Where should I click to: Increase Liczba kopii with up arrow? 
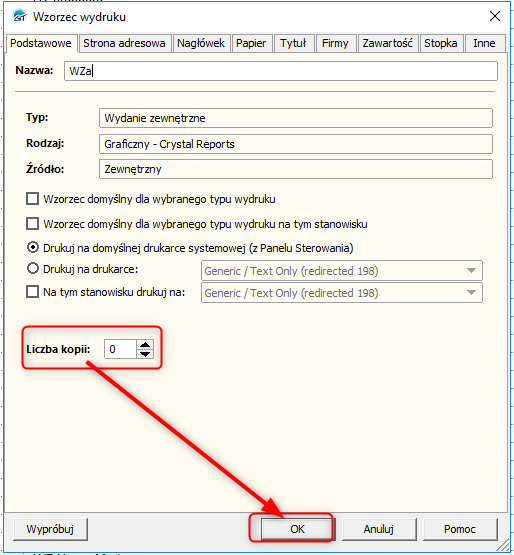click(x=145, y=344)
